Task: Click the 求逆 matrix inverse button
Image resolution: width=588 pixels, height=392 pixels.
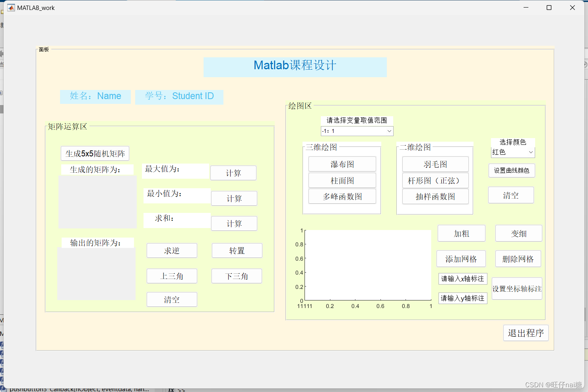Action: point(172,251)
